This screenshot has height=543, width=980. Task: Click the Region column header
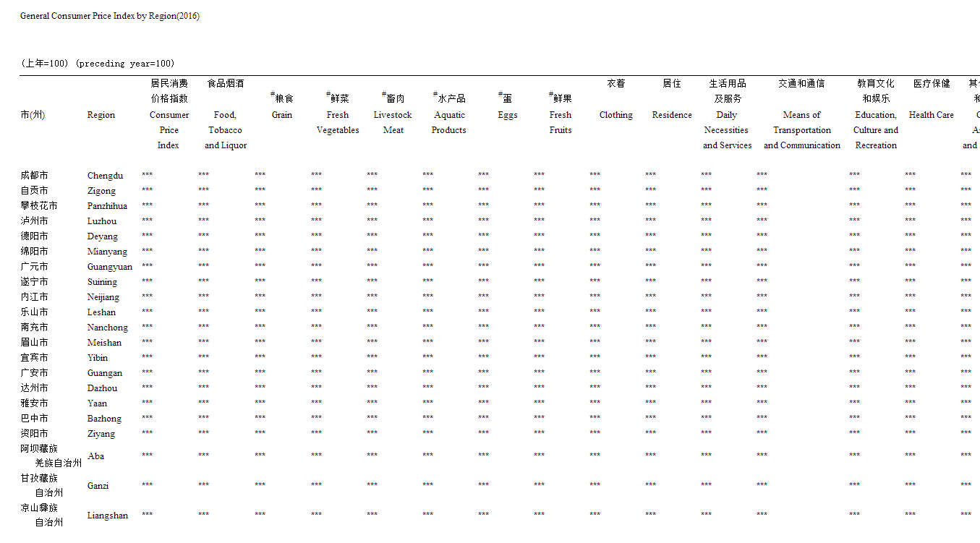(x=101, y=115)
